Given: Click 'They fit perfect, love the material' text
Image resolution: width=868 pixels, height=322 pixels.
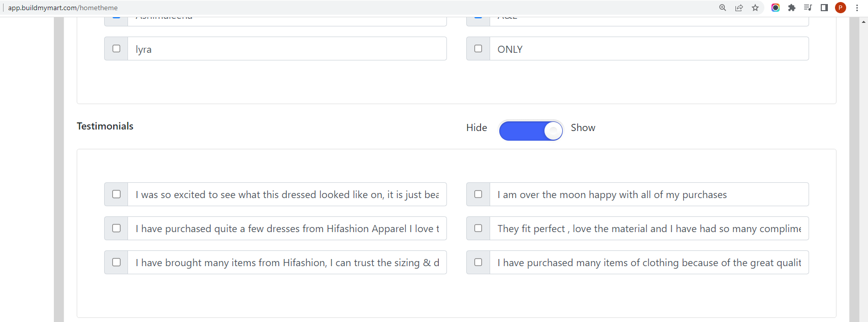Looking at the screenshot, I should tap(649, 229).
